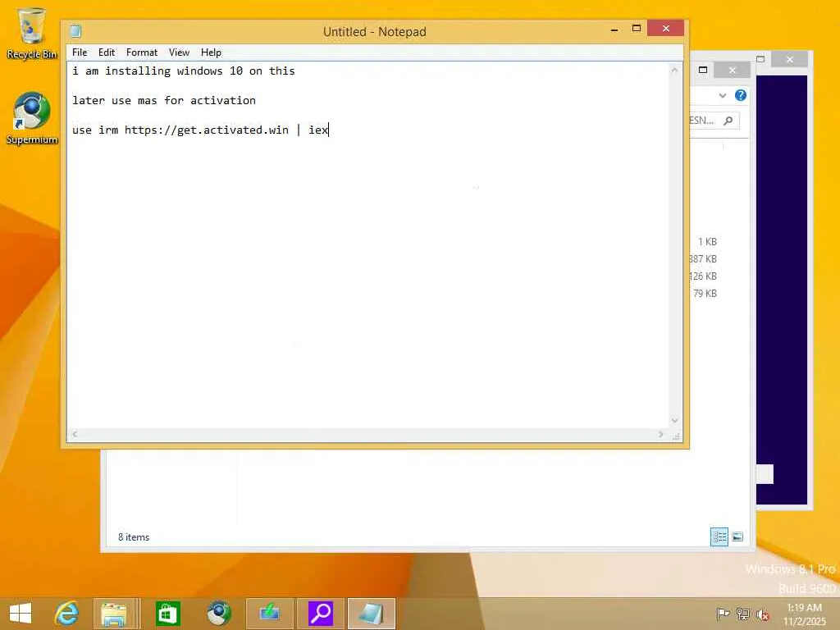Open the purple magnifier search app in the taskbar

point(321,614)
